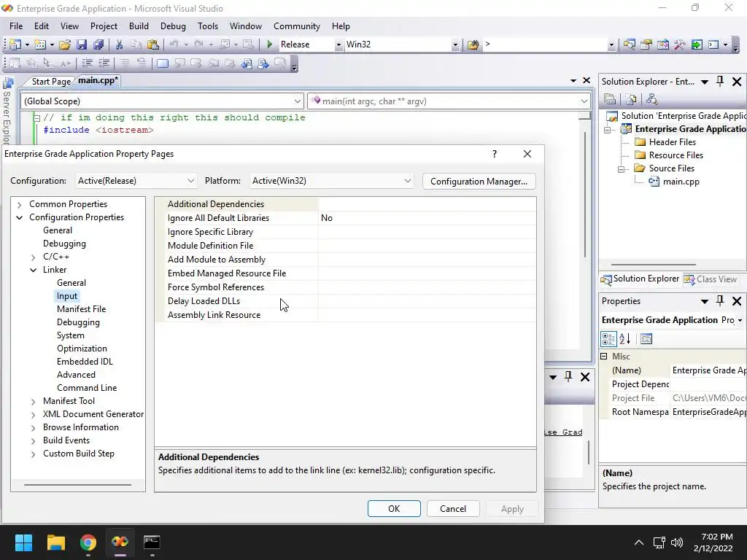Open the main(int argc, char ** argv) member dropdown
The width and height of the screenshot is (747, 560).
[x=449, y=101]
